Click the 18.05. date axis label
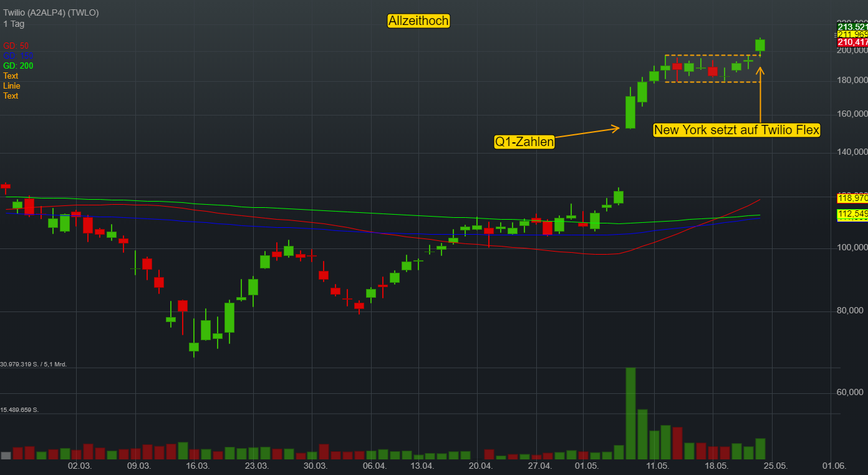The height and width of the screenshot is (475, 868). click(x=716, y=466)
